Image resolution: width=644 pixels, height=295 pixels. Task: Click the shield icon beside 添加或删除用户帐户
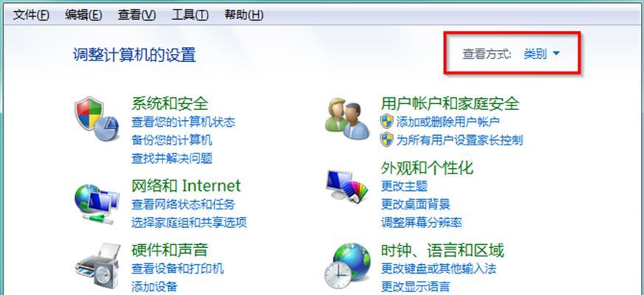386,122
